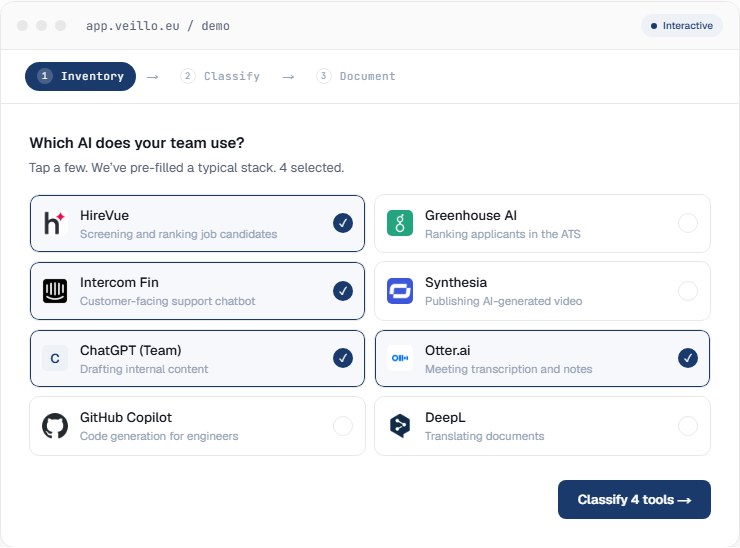The height and width of the screenshot is (548, 740).
Task: Click the Intercom Fin logo icon
Action: tap(55, 291)
